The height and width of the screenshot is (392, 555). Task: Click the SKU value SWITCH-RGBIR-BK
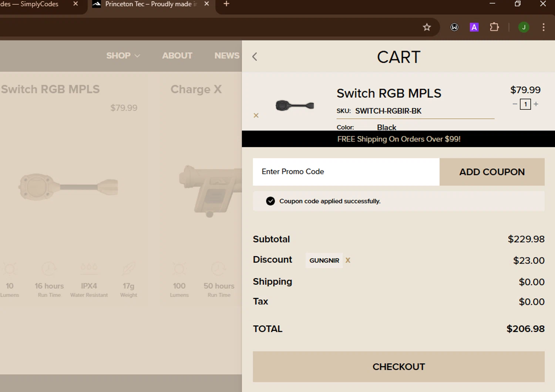point(388,111)
